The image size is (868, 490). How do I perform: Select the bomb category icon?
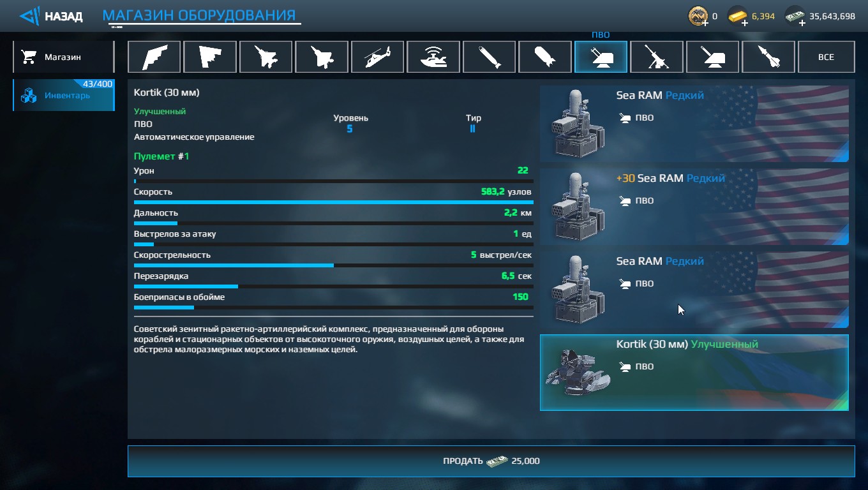tap(545, 57)
